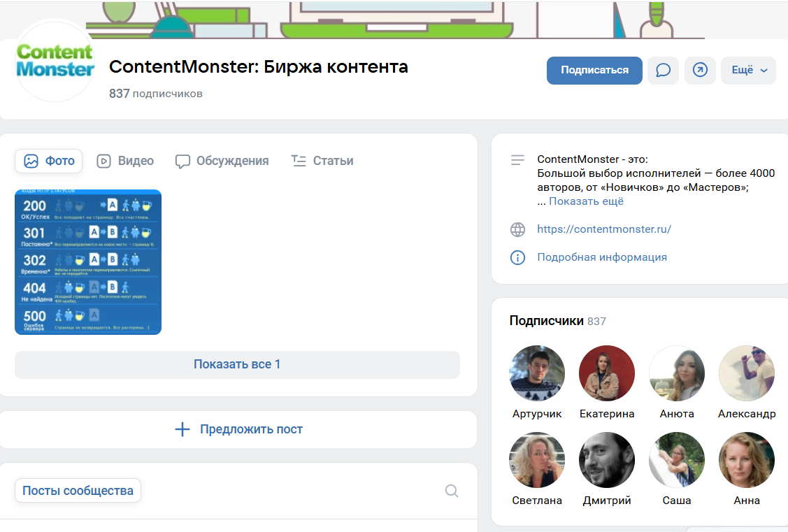The height and width of the screenshot is (532, 788).
Task: Click the share arrow icon button
Action: (x=700, y=71)
